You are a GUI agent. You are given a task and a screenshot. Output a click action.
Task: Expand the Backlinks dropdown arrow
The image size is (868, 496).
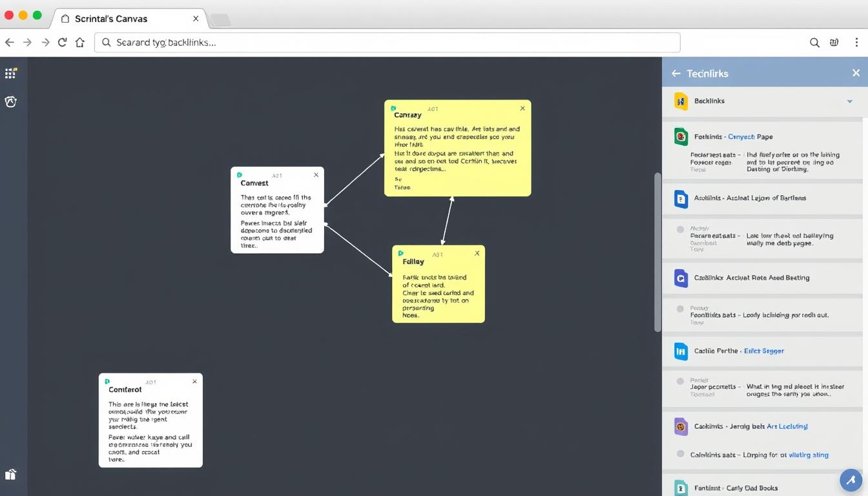[850, 101]
